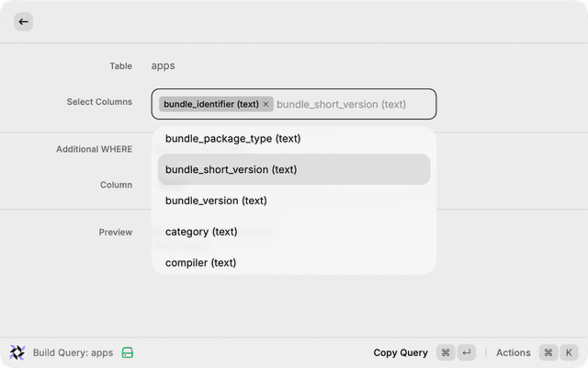The width and height of the screenshot is (588, 368).
Task: Click the extension logo in bottom bar
Action: click(17, 352)
